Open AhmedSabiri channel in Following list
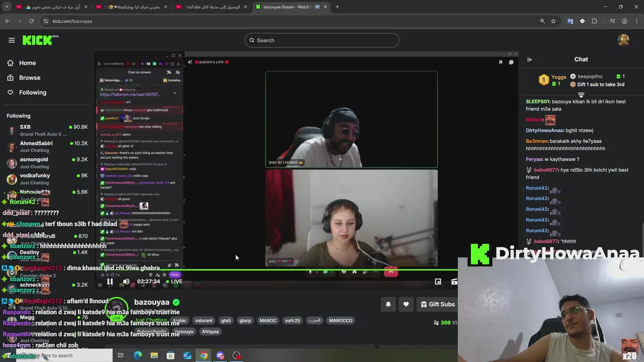Image resolution: width=644 pixels, height=362 pixels. pyautogui.click(x=47, y=146)
